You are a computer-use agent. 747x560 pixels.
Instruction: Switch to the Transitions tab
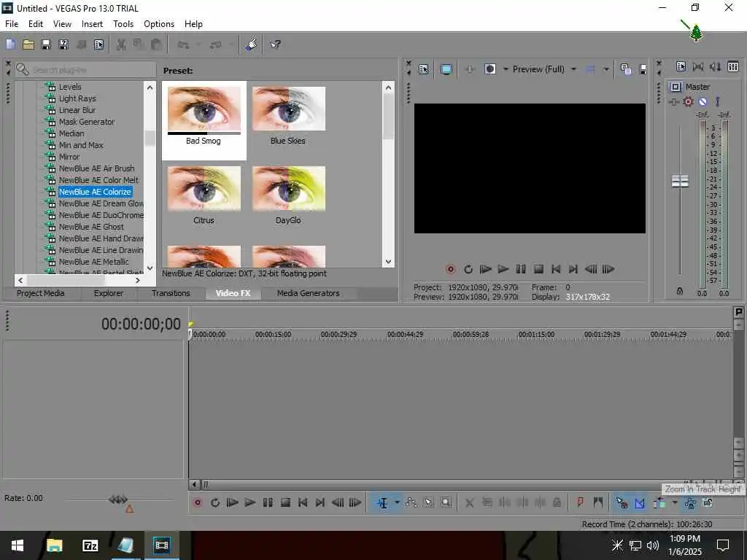click(171, 293)
